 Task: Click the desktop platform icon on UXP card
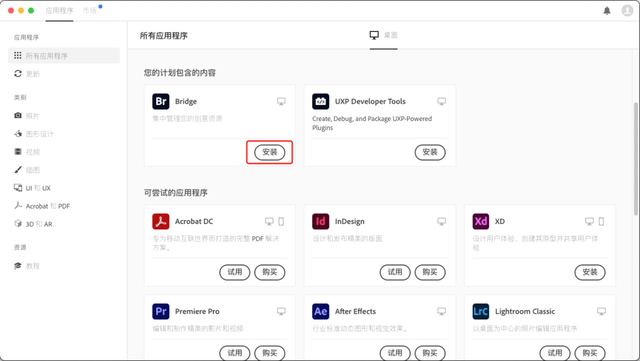click(441, 101)
